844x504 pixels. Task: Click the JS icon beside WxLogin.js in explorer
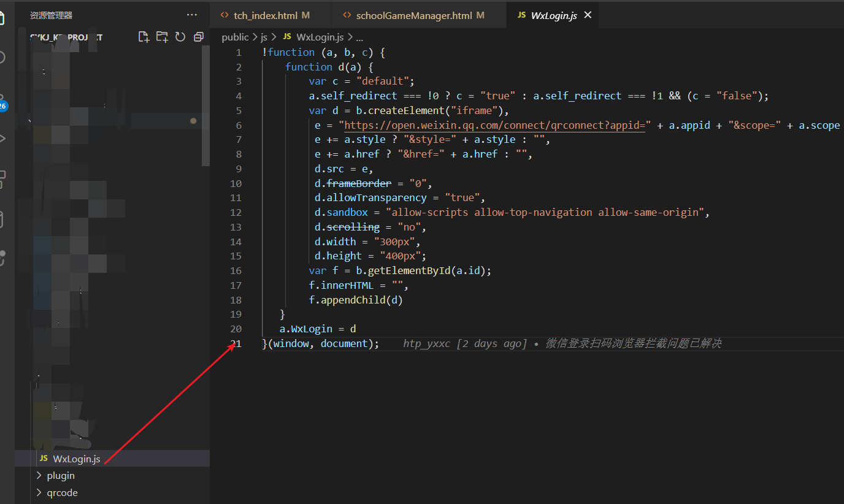(44, 459)
